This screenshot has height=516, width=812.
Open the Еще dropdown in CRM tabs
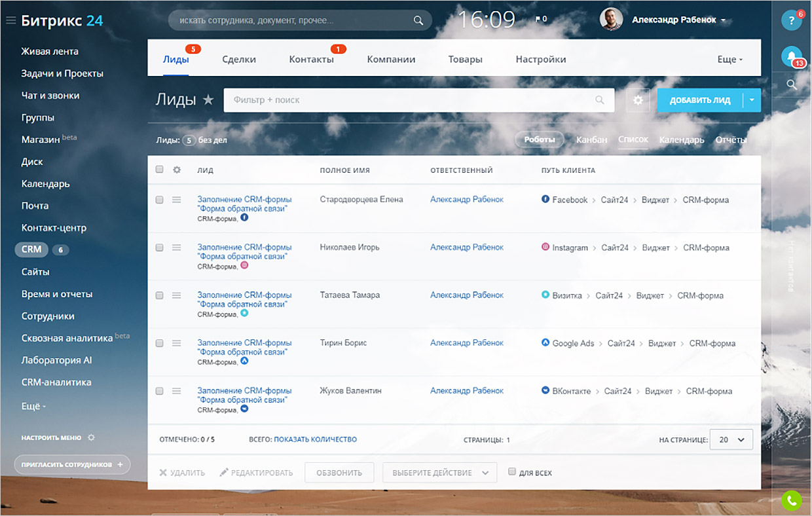(x=730, y=59)
